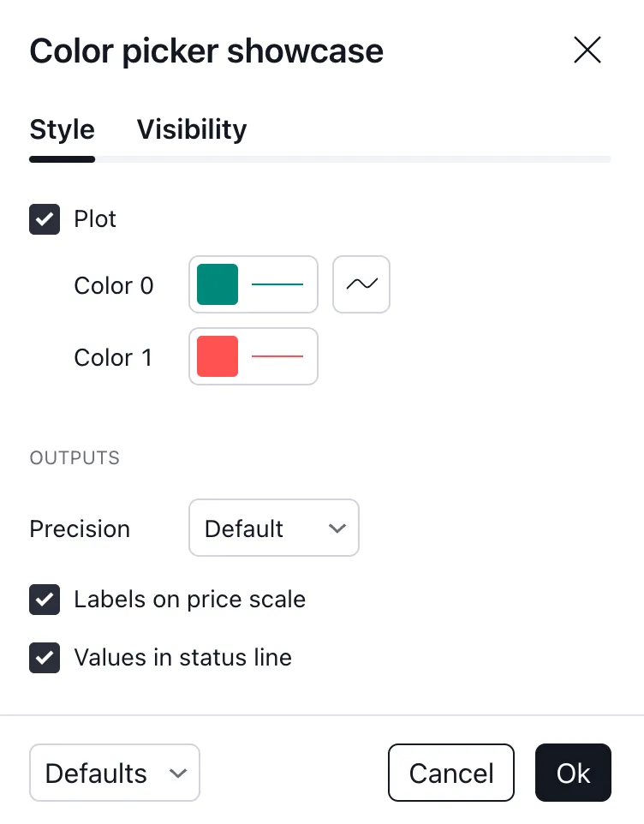
Task: Toggle Values in status line checkbox
Action: point(45,658)
